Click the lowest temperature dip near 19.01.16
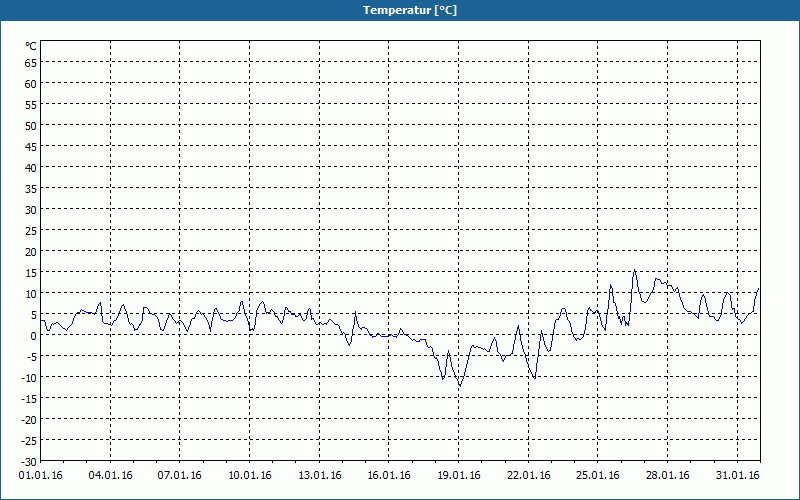This screenshot has width=800, height=500. (x=460, y=386)
